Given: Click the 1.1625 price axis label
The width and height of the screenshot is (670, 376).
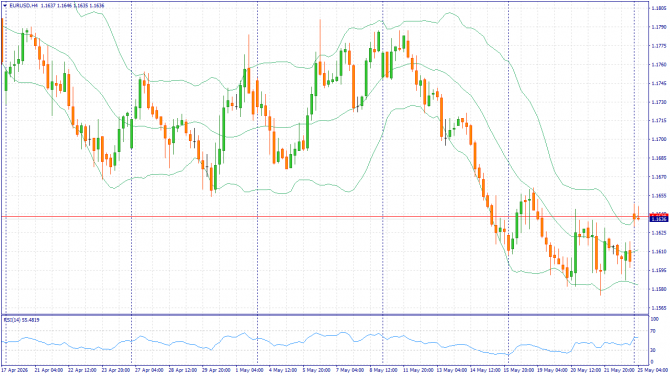Looking at the screenshot, I should click(658, 233).
